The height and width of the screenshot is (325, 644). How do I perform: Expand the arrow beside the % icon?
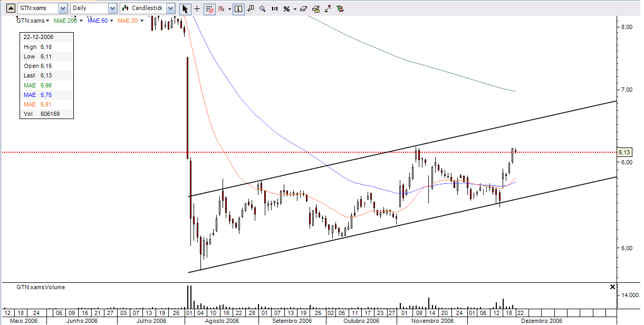pos(295,9)
